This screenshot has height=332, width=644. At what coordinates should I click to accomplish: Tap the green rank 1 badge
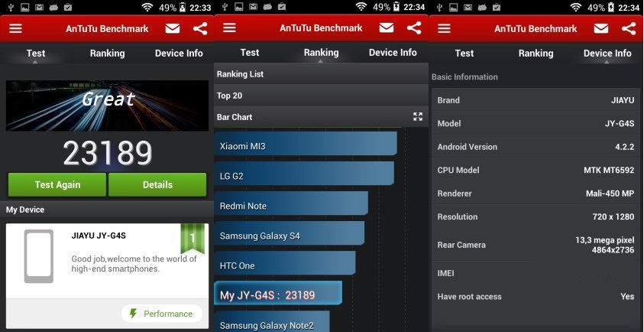click(x=193, y=239)
